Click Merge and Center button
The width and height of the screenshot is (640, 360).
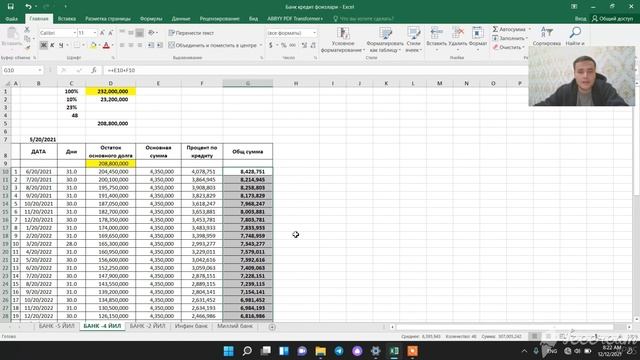(213, 45)
